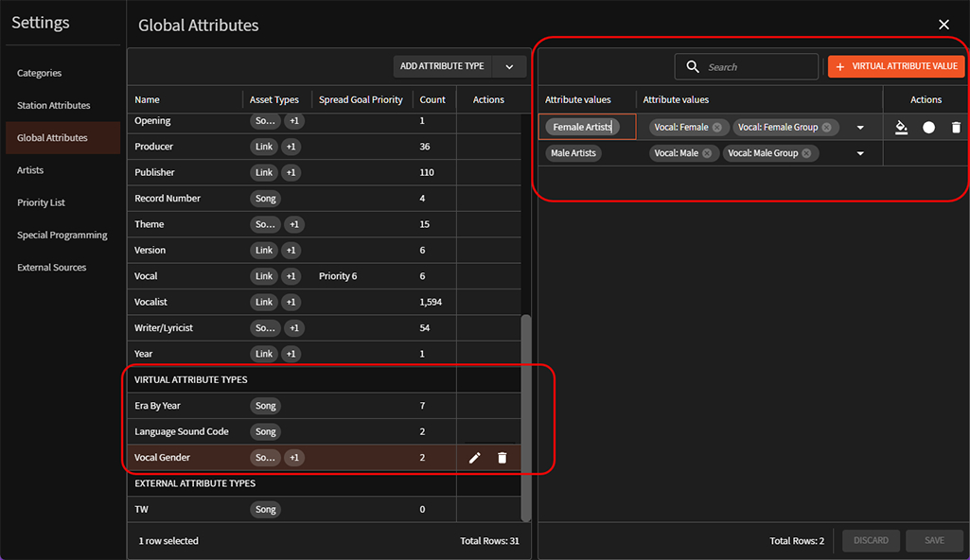This screenshot has width=970, height=560.
Task: Sort by the Asset Types column header
Action: coord(274,99)
